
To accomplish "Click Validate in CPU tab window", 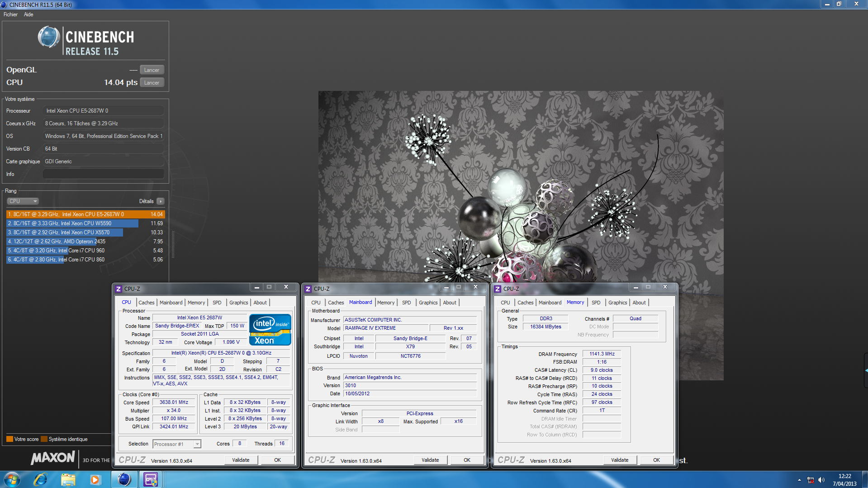I will (x=241, y=460).
